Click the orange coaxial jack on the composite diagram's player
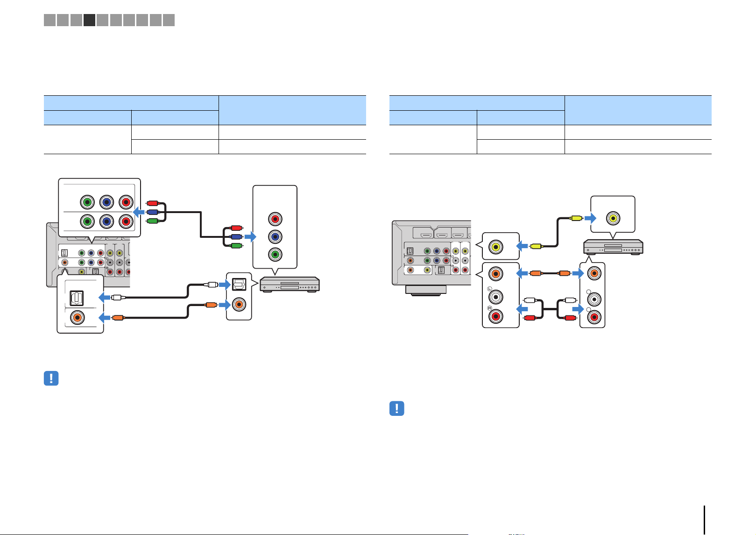The width and height of the screenshot is (756, 535). (594, 274)
